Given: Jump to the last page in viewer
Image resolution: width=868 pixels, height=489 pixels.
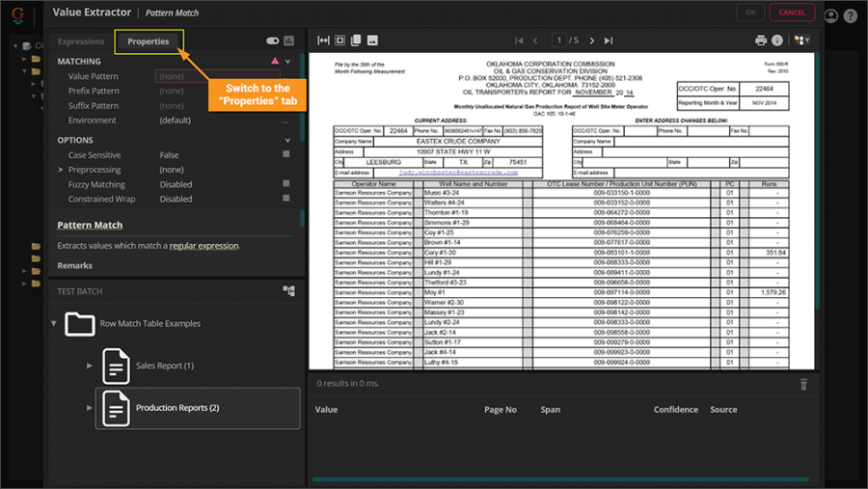Looking at the screenshot, I should click(x=609, y=41).
